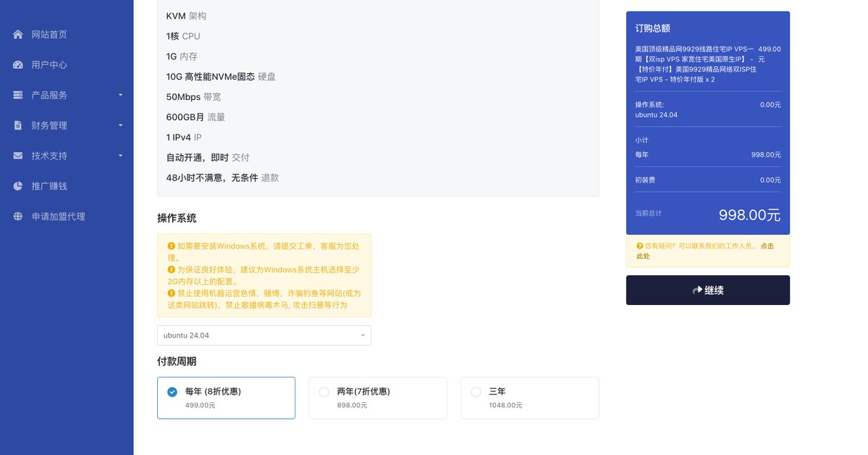Click the warning icon beside the Windows系统 install notice
The height and width of the screenshot is (455, 868).
click(171, 246)
